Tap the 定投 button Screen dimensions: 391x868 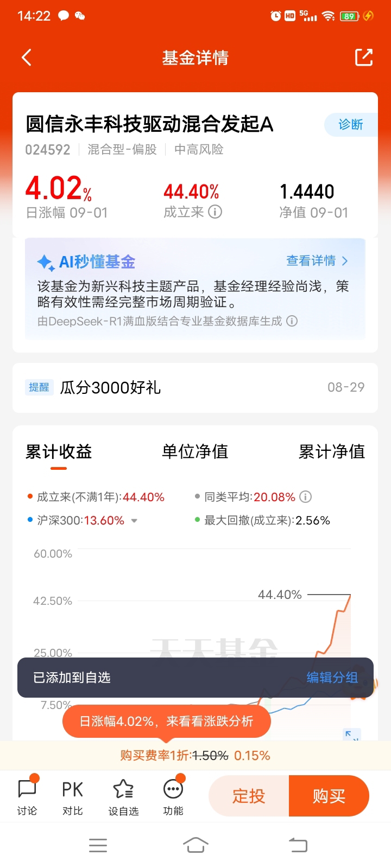point(249,796)
